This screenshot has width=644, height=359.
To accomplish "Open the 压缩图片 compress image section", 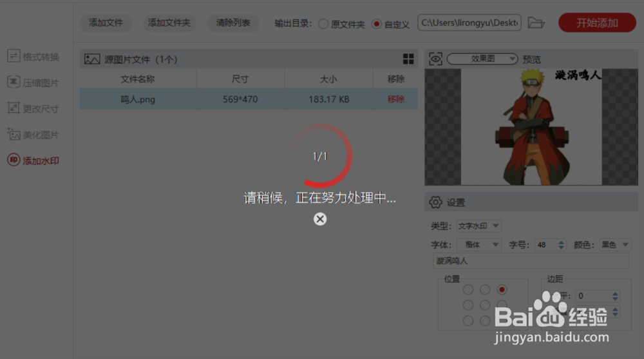I will tap(33, 82).
